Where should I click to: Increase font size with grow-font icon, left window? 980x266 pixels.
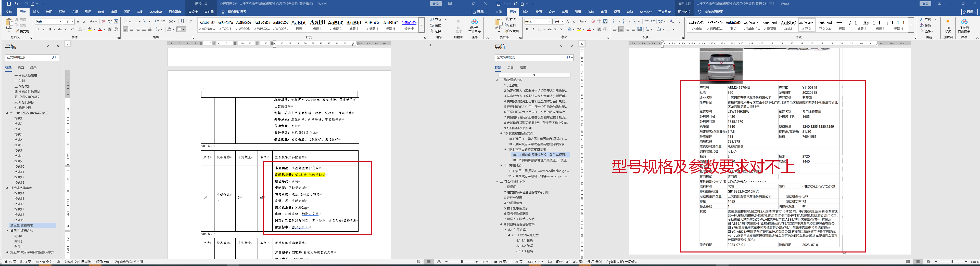coord(78,22)
